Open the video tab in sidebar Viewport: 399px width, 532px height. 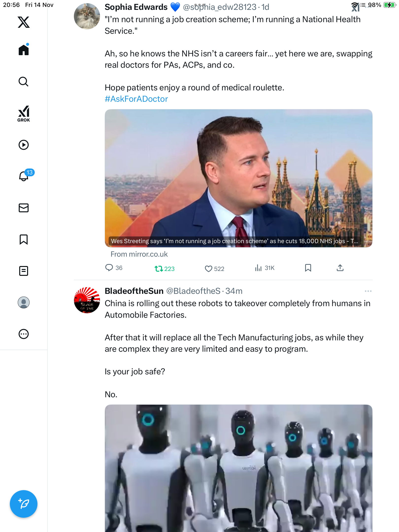(24, 145)
